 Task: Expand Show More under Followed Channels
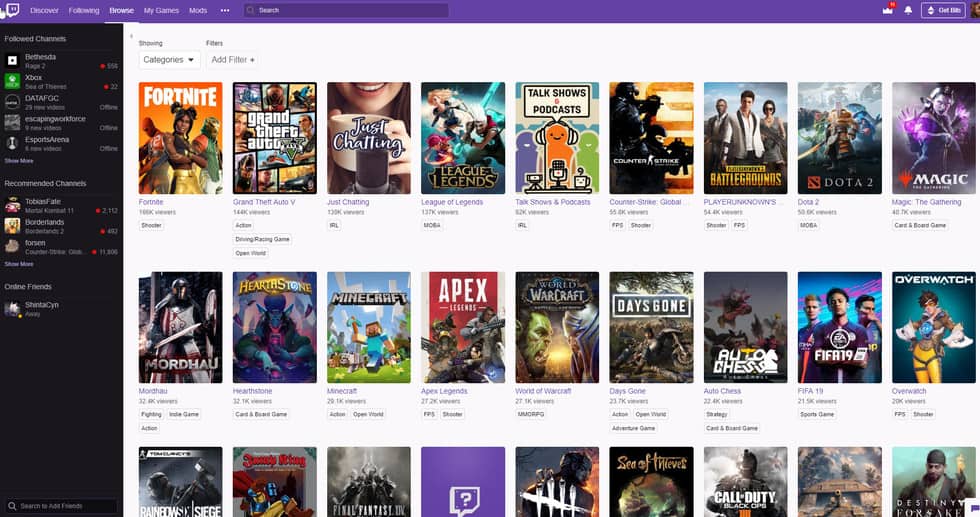[x=19, y=161]
